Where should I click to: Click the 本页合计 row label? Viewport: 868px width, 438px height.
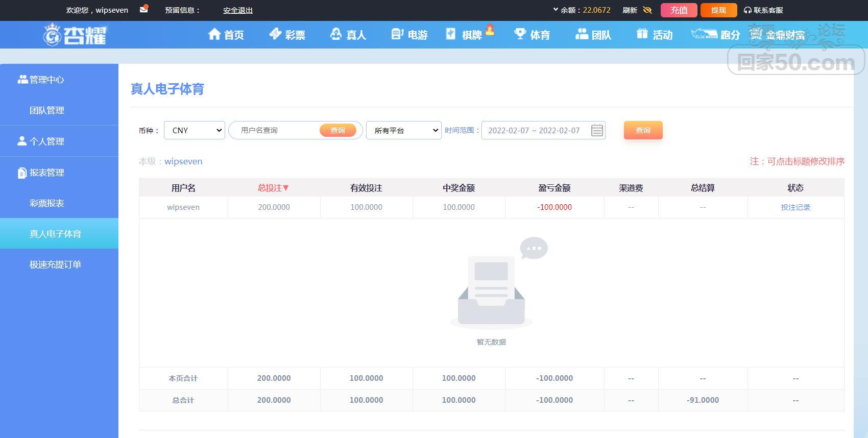point(183,378)
